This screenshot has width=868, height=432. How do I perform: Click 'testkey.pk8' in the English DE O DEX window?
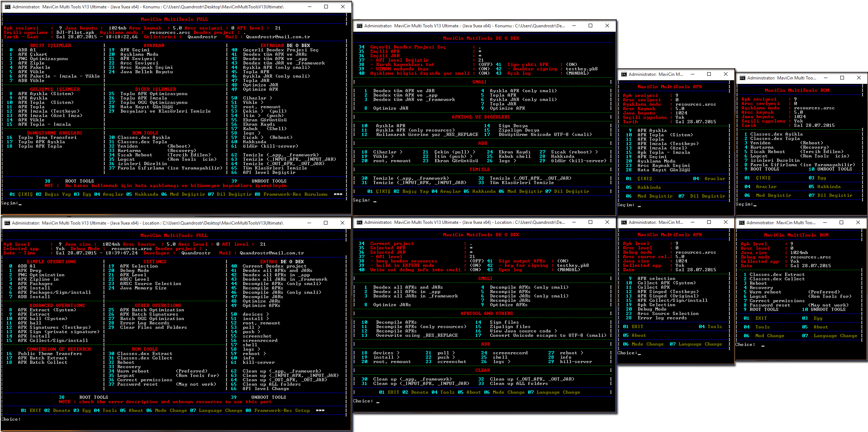(573, 265)
